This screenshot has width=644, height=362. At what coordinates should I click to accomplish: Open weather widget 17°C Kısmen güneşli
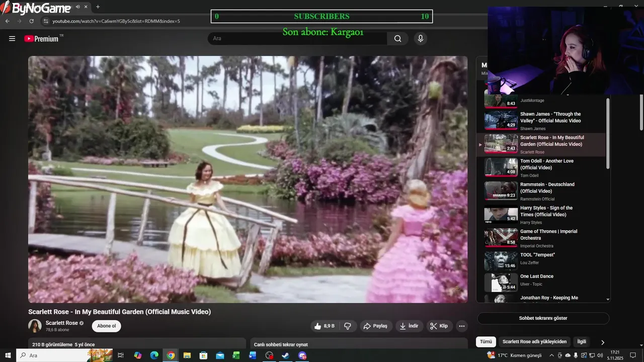514,355
